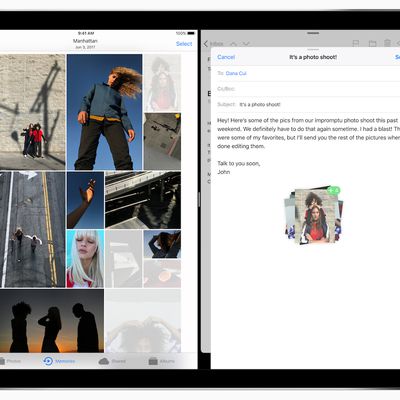
Task: Tap the green plus badge on dragged photos
Action: (x=333, y=190)
